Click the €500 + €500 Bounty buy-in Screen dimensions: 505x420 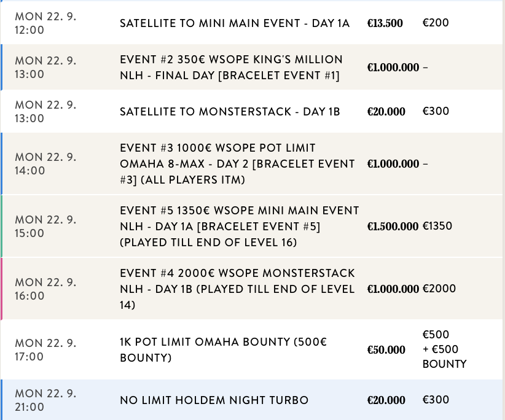click(x=444, y=349)
